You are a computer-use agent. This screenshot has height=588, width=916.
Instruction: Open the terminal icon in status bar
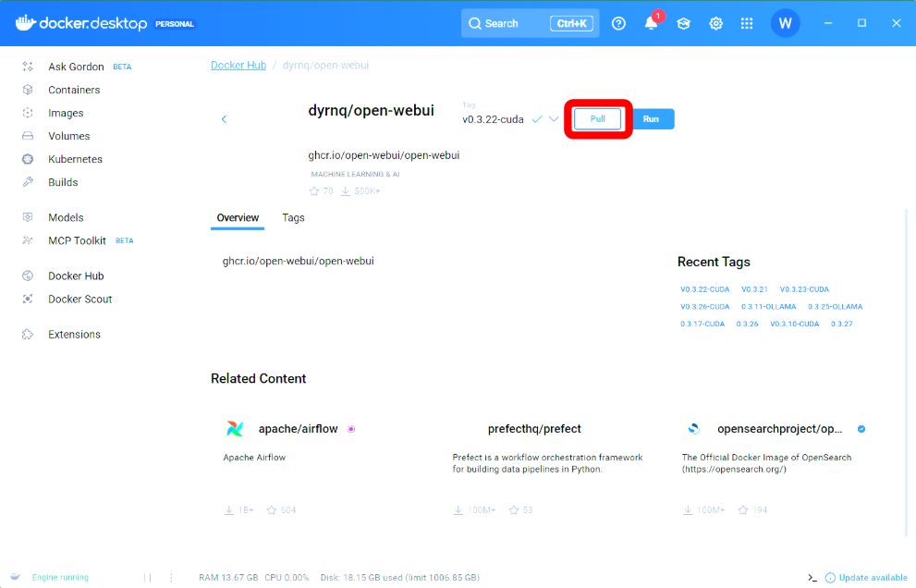pyautogui.click(x=812, y=578)
